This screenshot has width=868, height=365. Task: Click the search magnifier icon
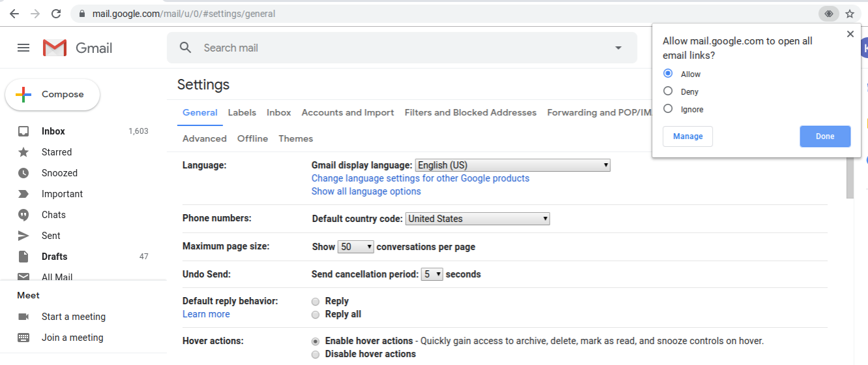coord(186,48)
